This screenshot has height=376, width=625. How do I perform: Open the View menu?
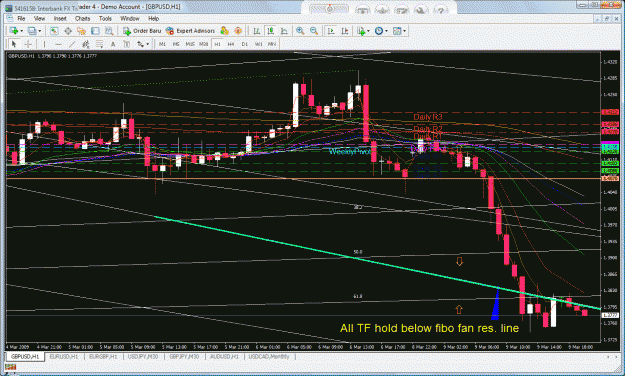pos(39,18)
